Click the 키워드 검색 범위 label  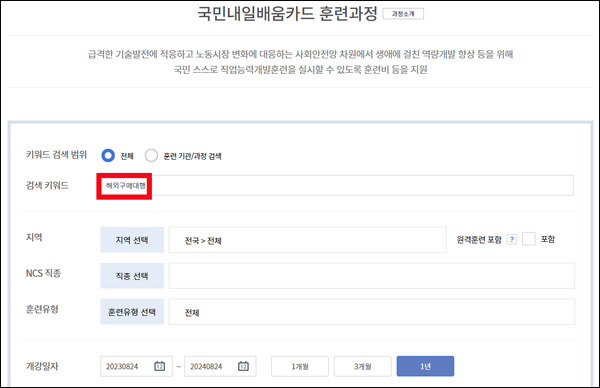tap(56, 155)
